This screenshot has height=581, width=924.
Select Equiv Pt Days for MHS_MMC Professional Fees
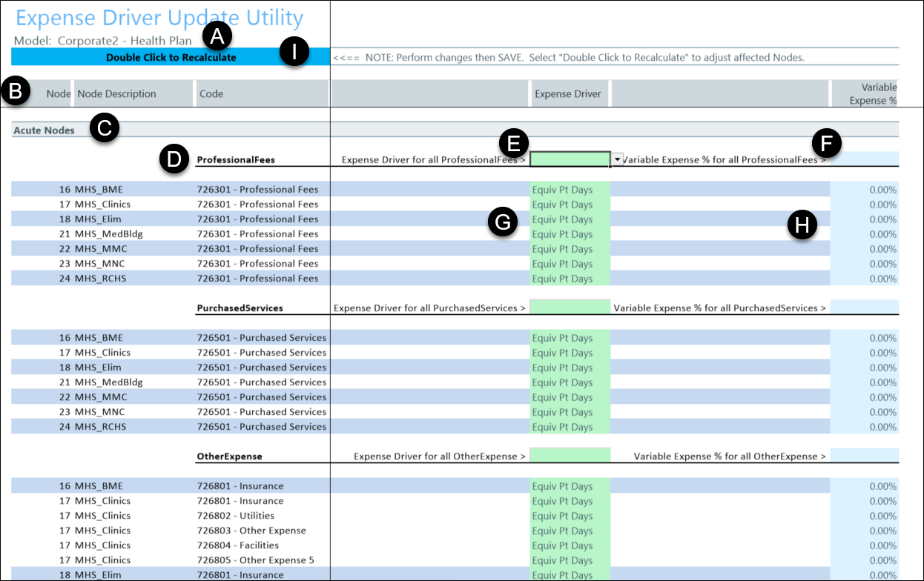pos(570,248)
